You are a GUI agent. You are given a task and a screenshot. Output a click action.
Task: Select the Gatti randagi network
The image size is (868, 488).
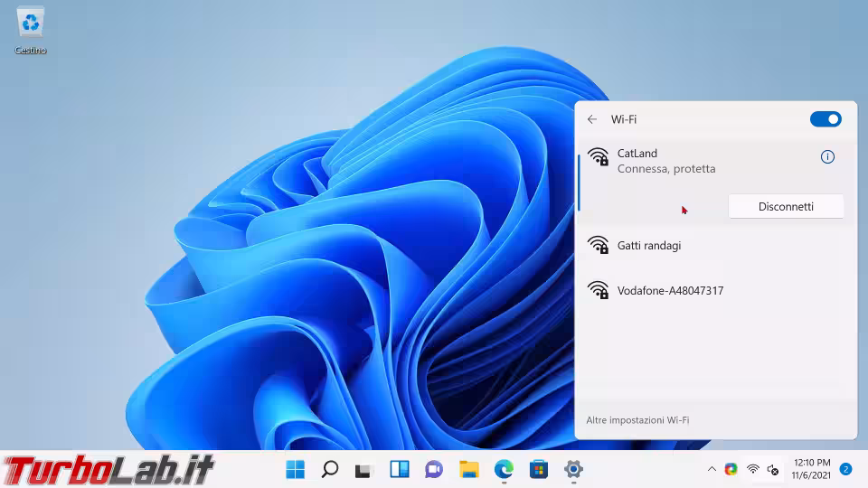point(648,246)
